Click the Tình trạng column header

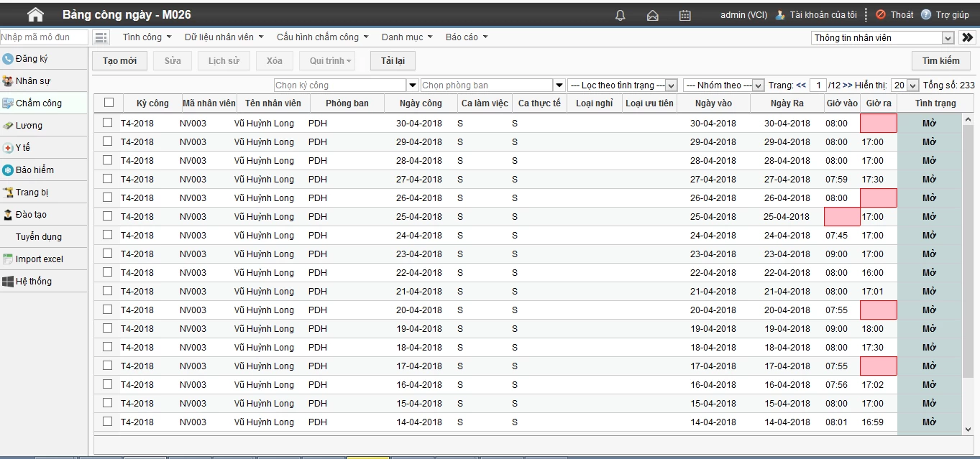coord(935,103)
